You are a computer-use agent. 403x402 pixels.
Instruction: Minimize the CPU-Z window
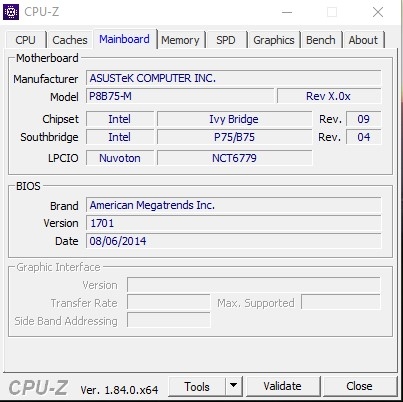tap(287, 12)
